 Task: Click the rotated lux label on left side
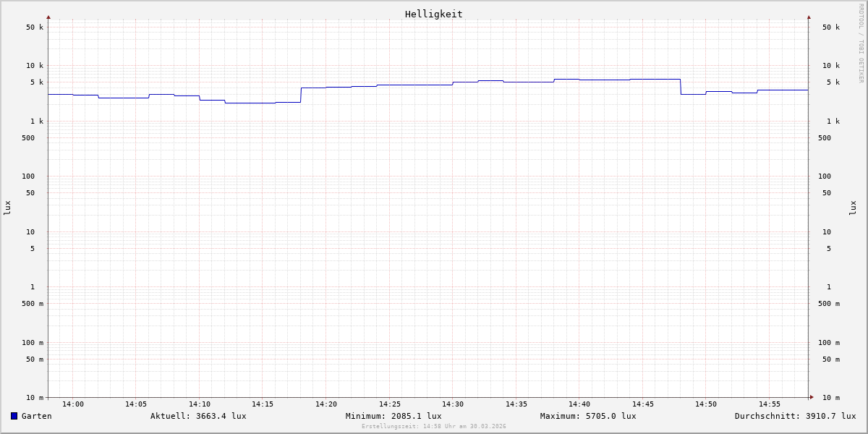pyautogui.click(x=7, y=208)
